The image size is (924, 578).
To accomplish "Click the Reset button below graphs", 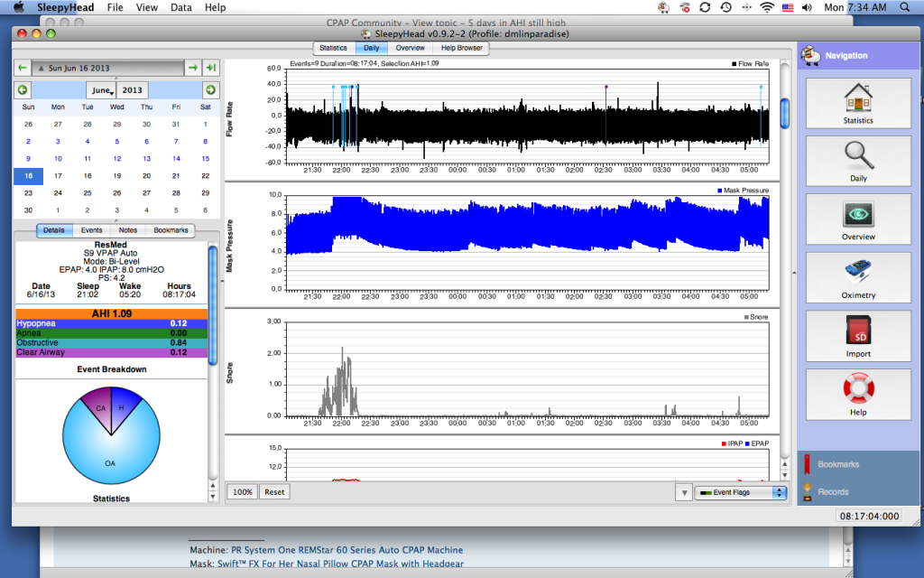I will (x=274, y=492).
